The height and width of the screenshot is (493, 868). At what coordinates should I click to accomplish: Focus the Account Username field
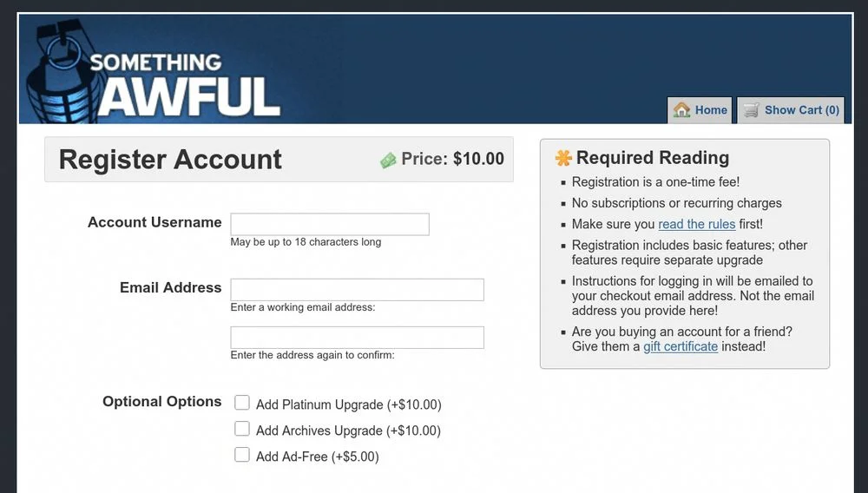click(330, 224)
